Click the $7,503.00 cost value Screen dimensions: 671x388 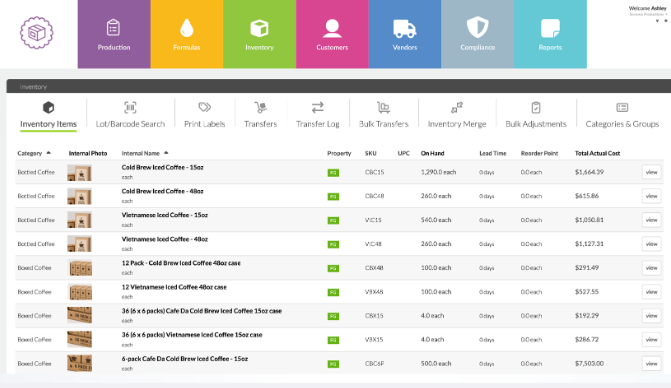click(589, 364)
